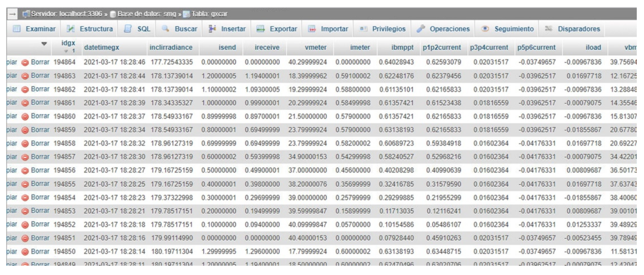Open the smg database breadcrumb link
Screen dimensions: 644x275
pyautogui.click(x=147, y=14)
